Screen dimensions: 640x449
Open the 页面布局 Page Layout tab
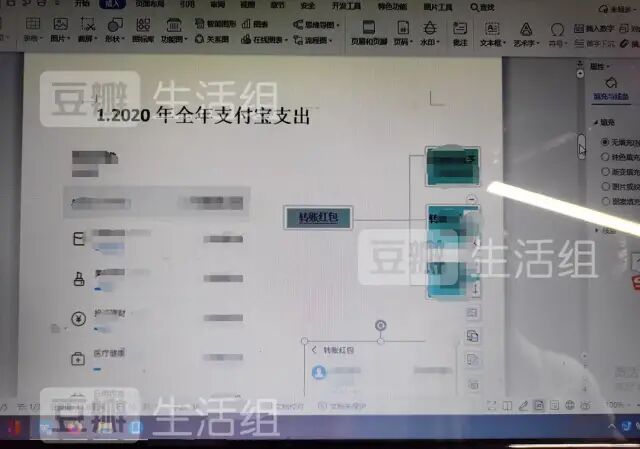coord(150,4)
